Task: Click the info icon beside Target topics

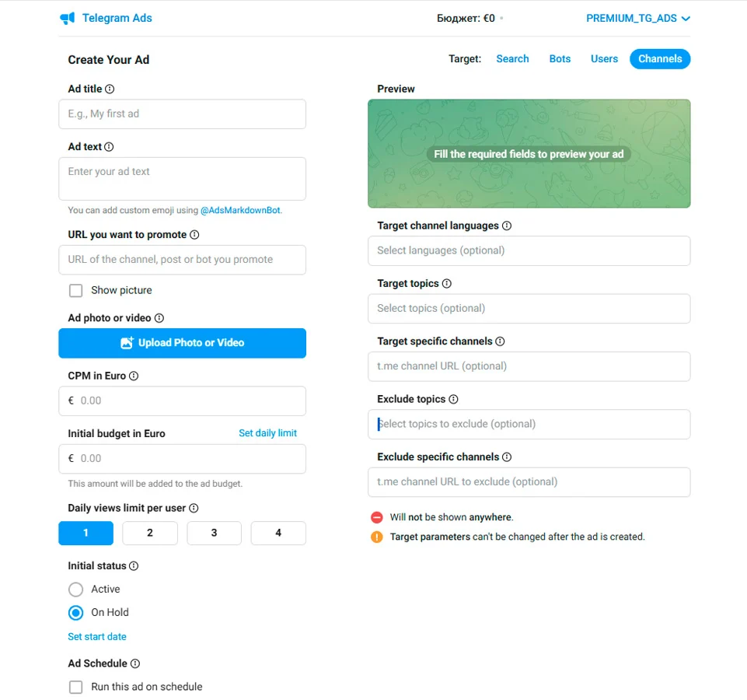Action: click(447, 283)
